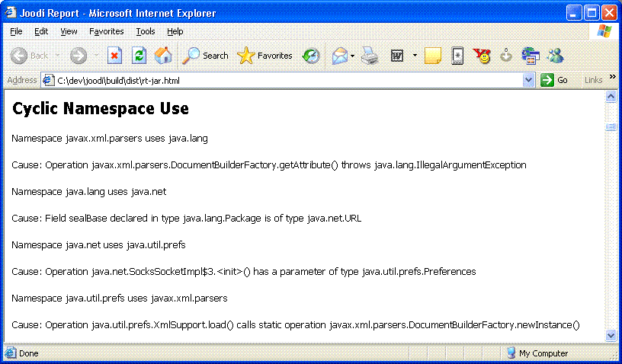Open the Tools menu
The width and height of the screenshot is (622, 364).
(x=145, y=31)
